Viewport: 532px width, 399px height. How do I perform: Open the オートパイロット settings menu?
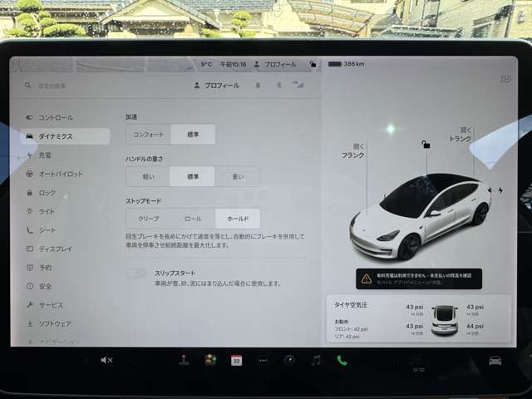coord(60,174)
